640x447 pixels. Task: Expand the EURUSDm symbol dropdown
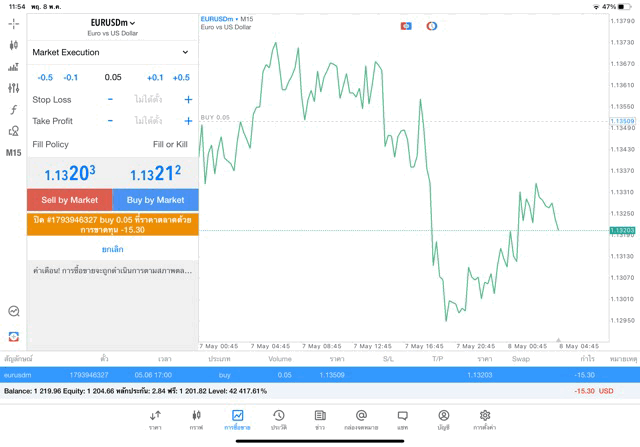112,23
